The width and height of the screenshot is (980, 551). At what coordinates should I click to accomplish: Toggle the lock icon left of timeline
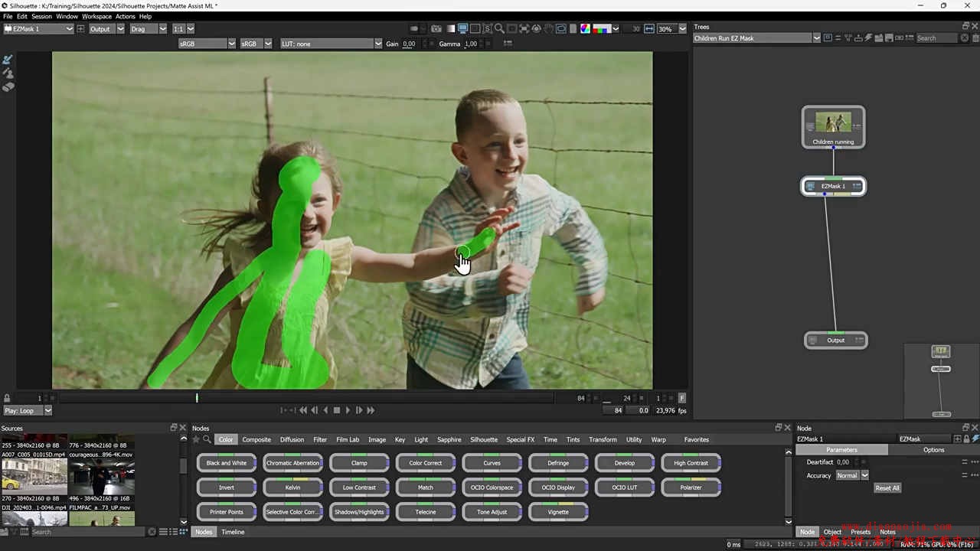click(x=7, y=398)
